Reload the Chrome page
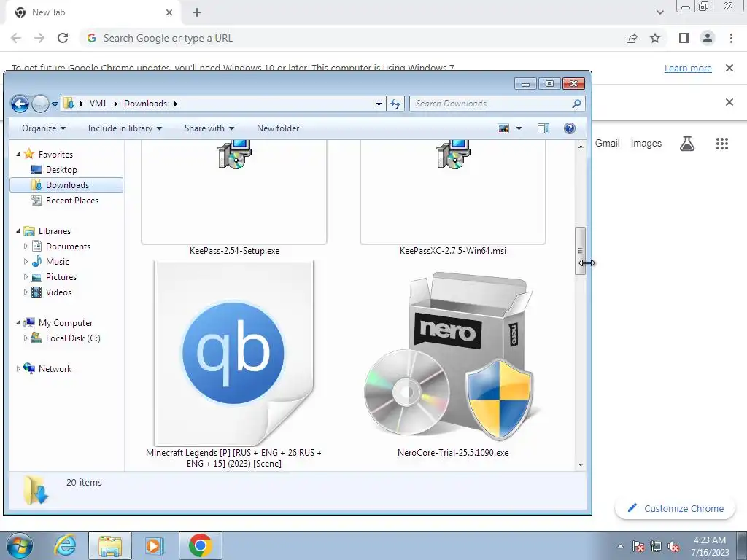 tap(63, 38)
